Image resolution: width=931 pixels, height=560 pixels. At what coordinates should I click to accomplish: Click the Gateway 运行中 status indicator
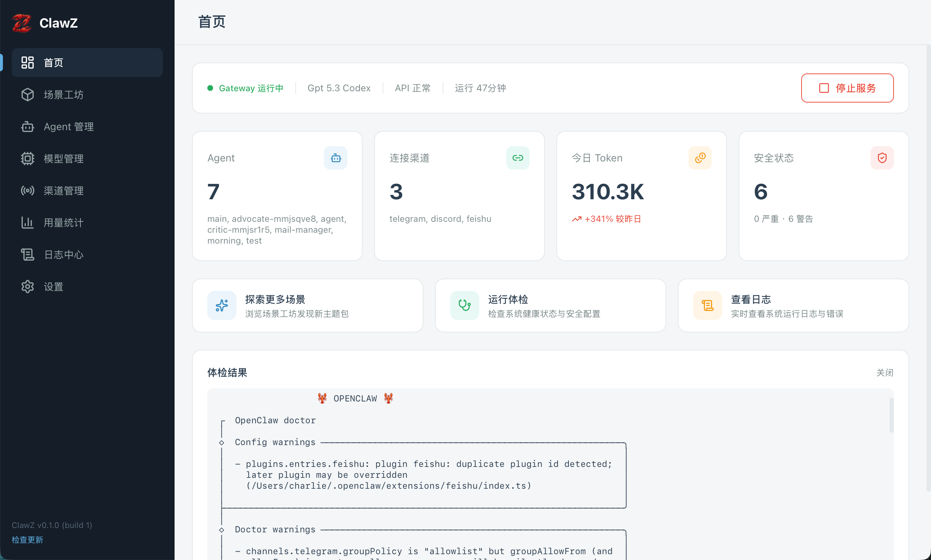pyautogui.click(x=245, y=88)
